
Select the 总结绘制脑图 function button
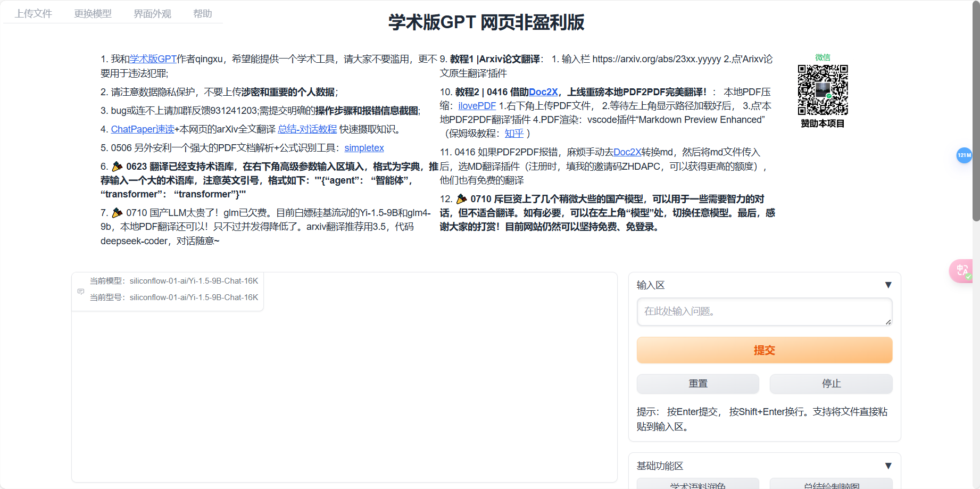[831, 485]
